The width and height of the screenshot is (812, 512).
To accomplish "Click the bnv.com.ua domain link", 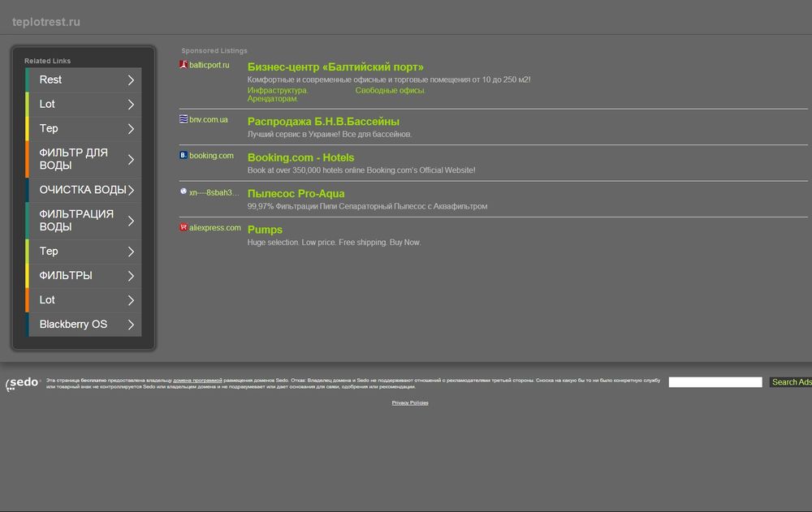I will pos(208,119).
